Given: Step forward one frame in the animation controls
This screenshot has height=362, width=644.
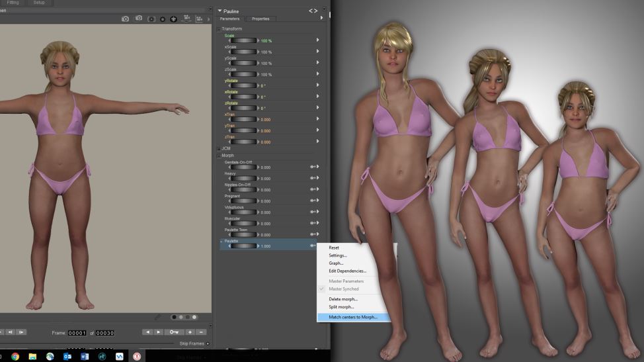Looking at the screenshot, I should 21,332.
